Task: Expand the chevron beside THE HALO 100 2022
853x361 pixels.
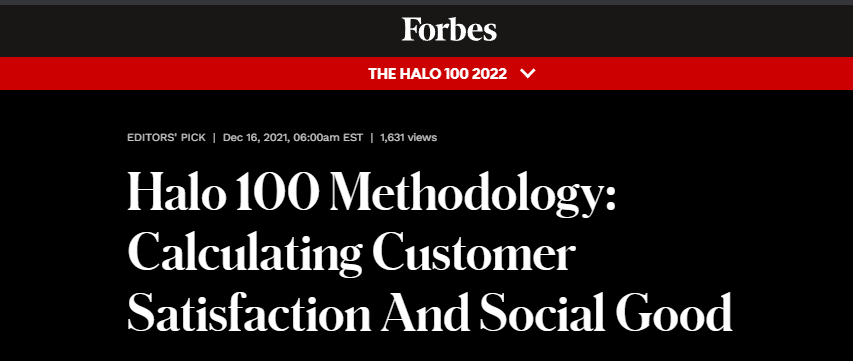Action: click(528, 73)
